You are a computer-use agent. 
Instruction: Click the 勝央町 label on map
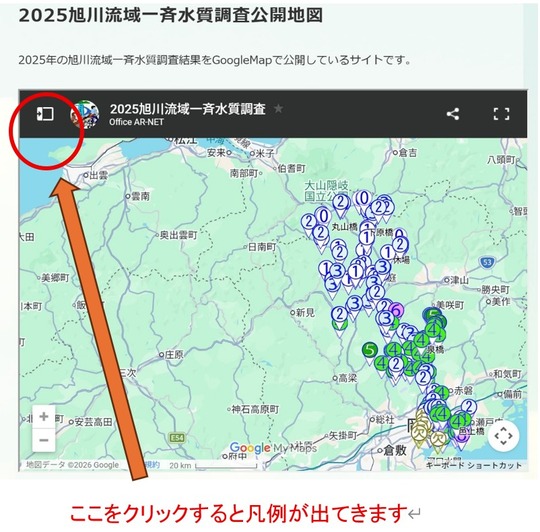(494, 290)
